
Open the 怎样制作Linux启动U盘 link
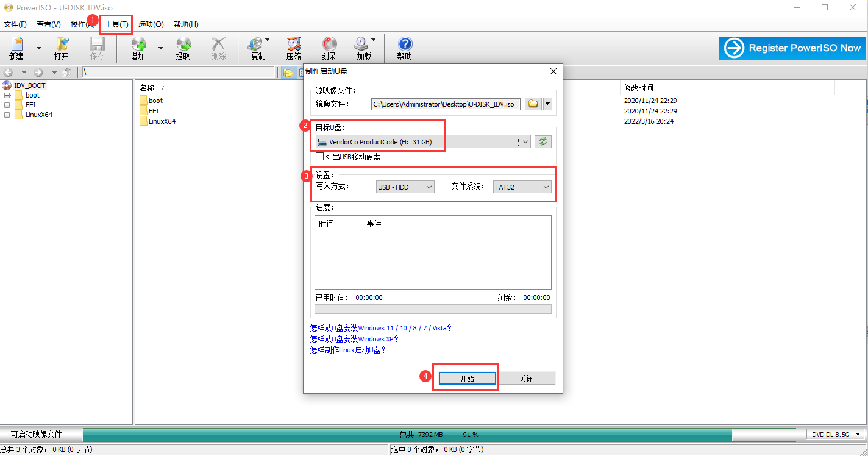348,350
